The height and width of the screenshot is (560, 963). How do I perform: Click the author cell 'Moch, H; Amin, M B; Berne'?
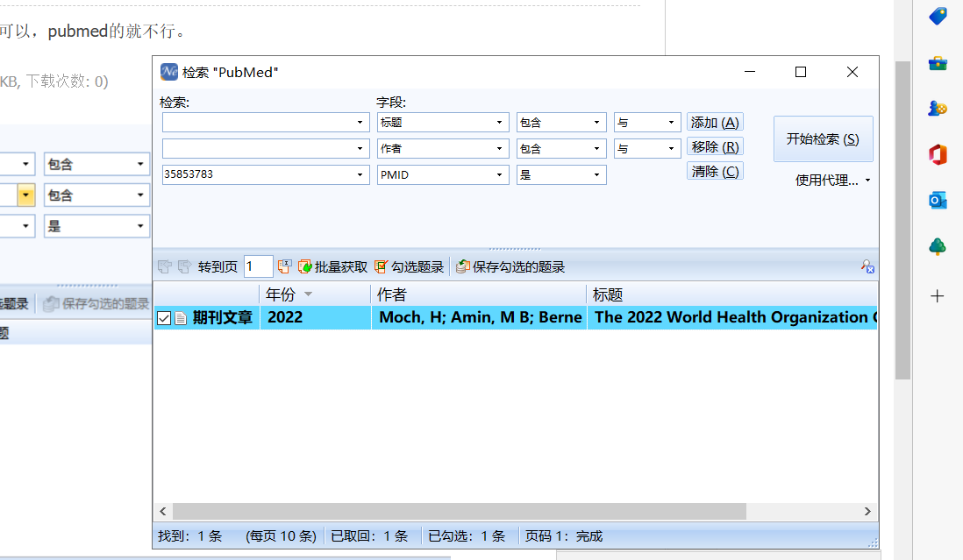click(x=481, y=318)
